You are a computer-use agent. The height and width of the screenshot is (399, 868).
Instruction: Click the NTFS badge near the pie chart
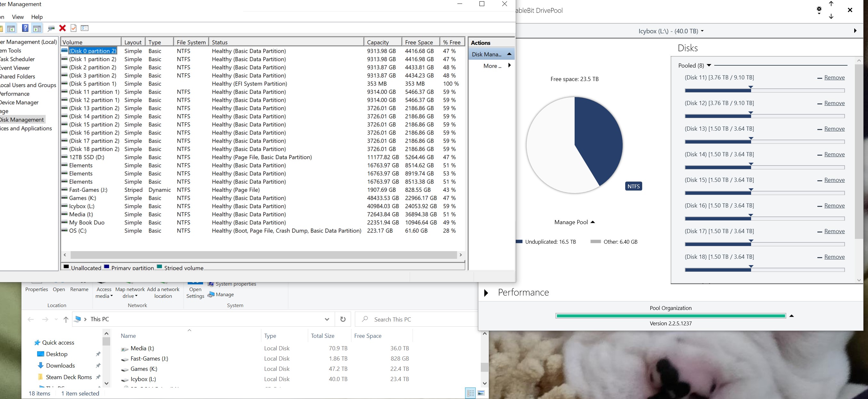point(634,186)
